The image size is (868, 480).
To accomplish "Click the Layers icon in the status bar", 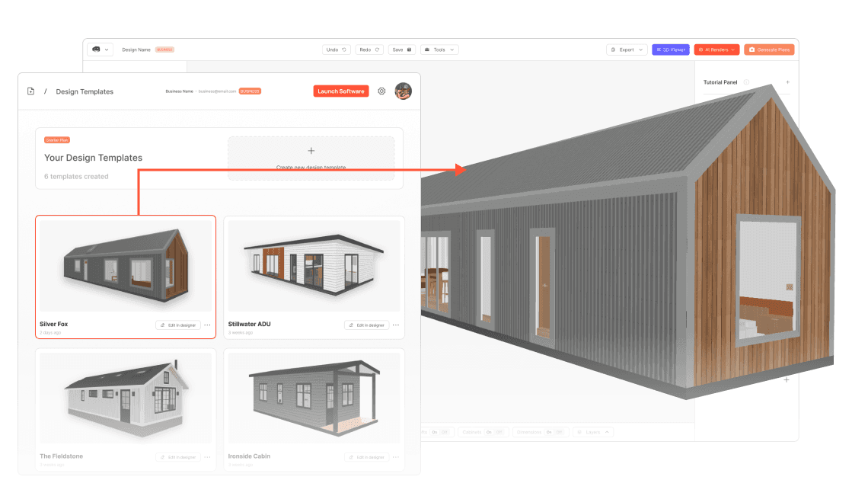I will tap(581, 432).
